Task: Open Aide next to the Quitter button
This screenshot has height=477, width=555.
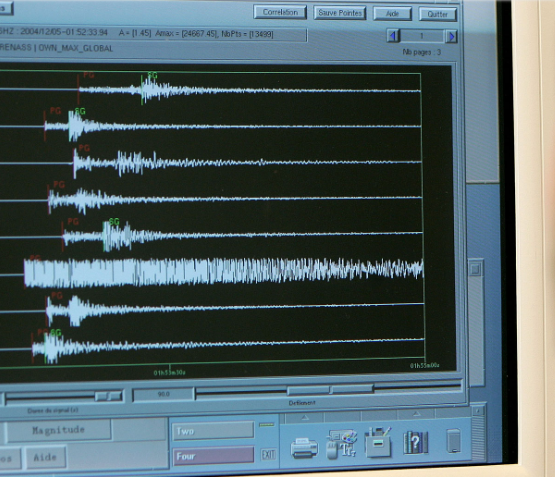Action: 392,14
